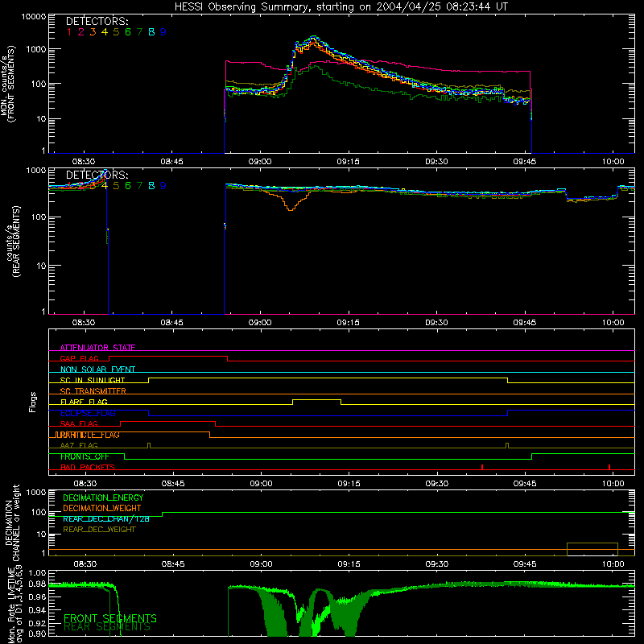Click the DECIMATION_WEIGHT legend entry

pos(102,508)
